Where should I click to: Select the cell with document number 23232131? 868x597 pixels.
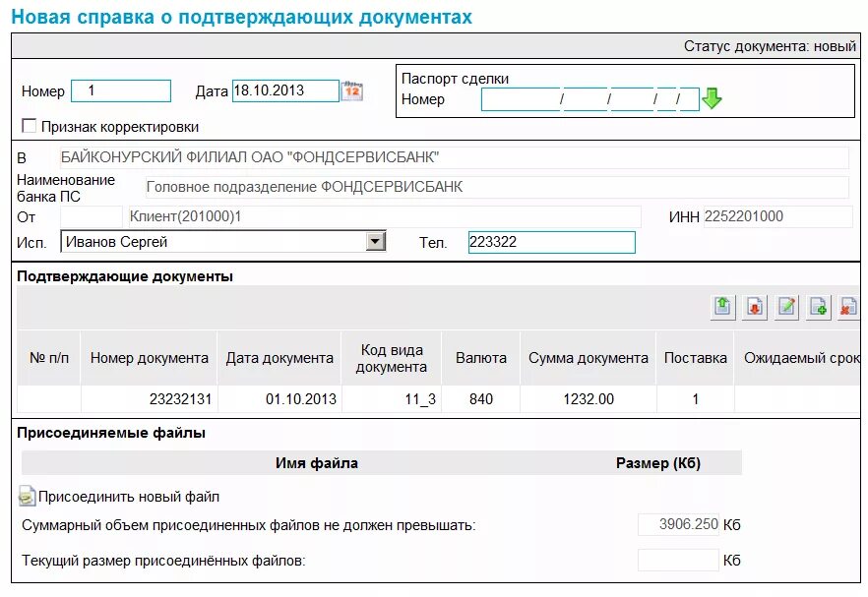[149, 399]
